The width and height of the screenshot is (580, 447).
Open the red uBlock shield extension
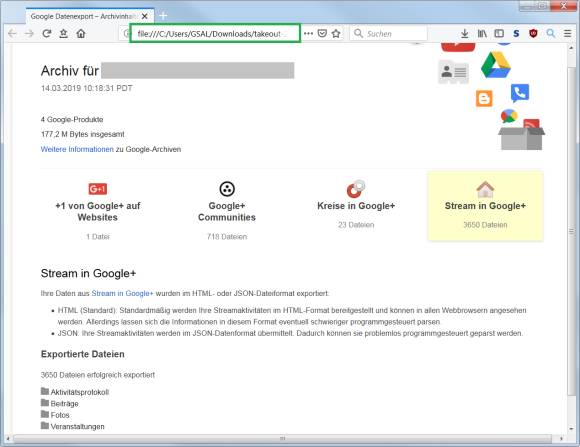click(x=533, y=34)
